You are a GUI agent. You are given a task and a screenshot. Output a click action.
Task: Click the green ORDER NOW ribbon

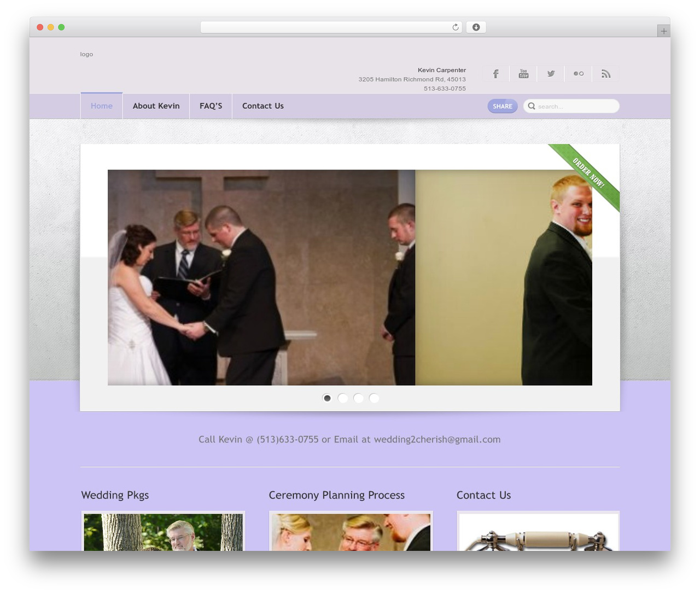pos(588,173)
